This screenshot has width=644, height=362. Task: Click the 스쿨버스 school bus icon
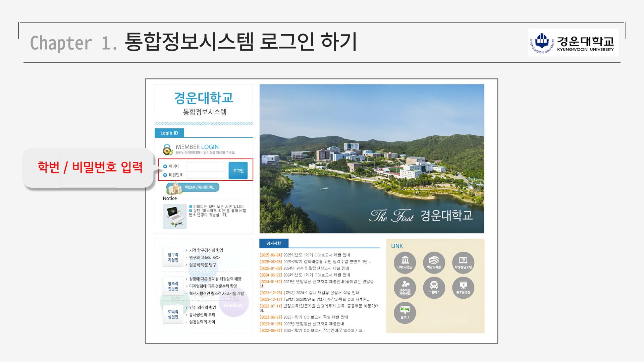pos(434,288)
